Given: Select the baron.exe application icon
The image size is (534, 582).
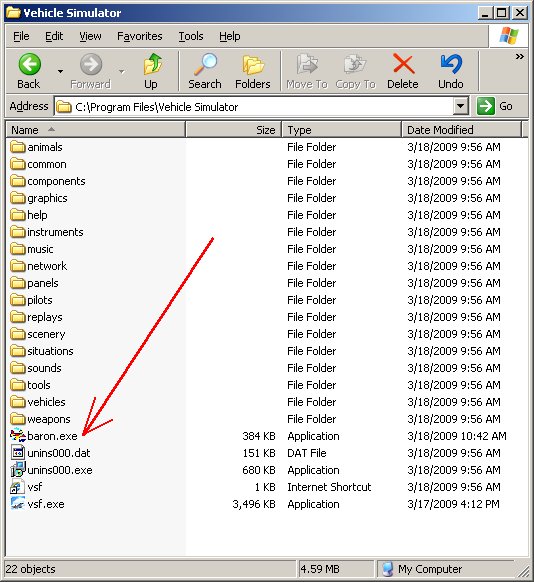Looking at the screenshot, I should point(18,436).
